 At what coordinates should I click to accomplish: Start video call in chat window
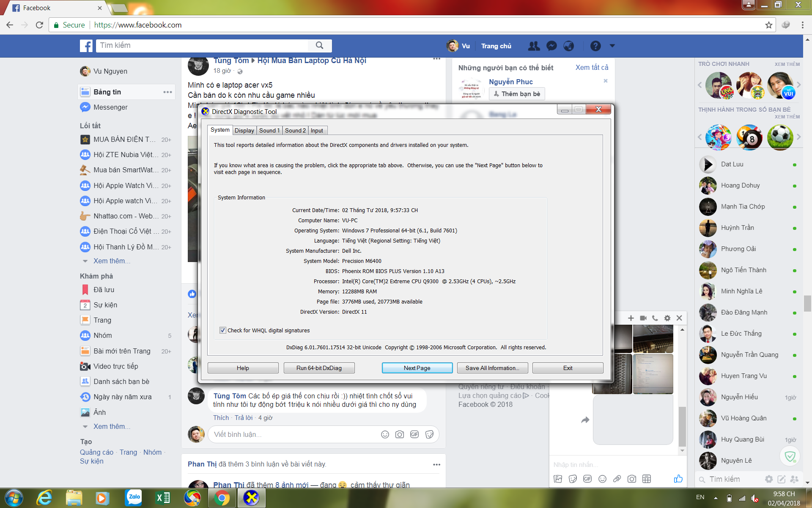click(643, 318)
